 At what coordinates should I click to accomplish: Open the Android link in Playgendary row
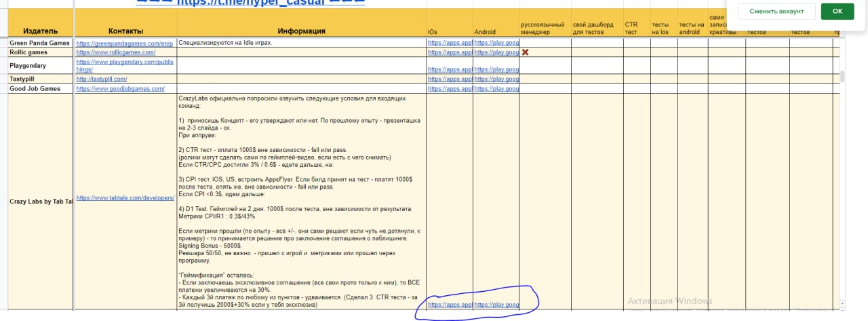click(496, 70)
